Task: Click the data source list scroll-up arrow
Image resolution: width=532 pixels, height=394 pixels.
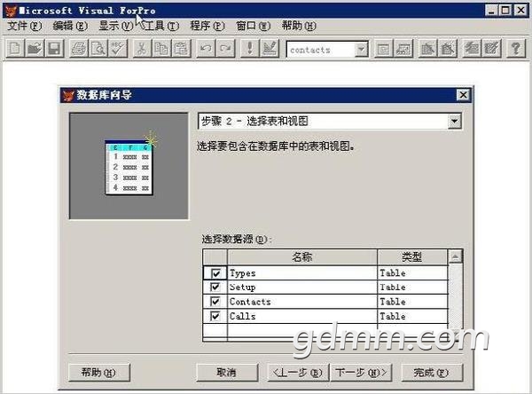Action: pyautogui.click(x=455, y=257)
